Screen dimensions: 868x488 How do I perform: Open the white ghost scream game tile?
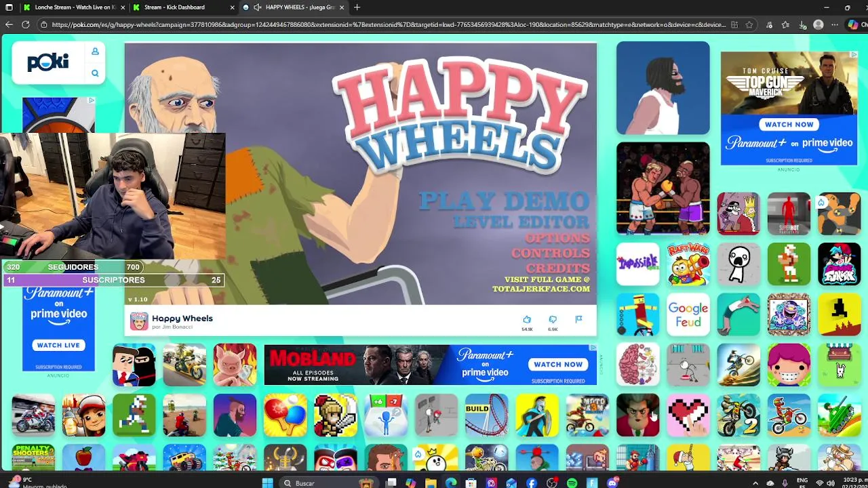[738, 264]
